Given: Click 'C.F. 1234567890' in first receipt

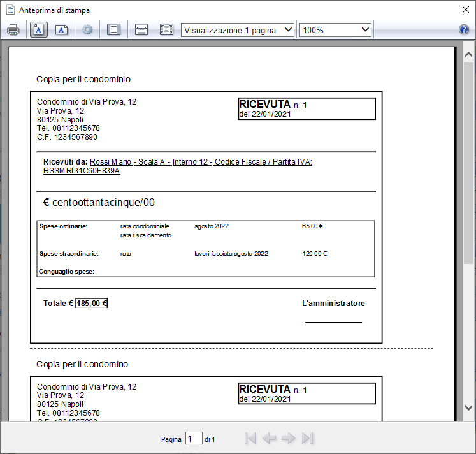Looking at the screenshot, I should [67, 137].
